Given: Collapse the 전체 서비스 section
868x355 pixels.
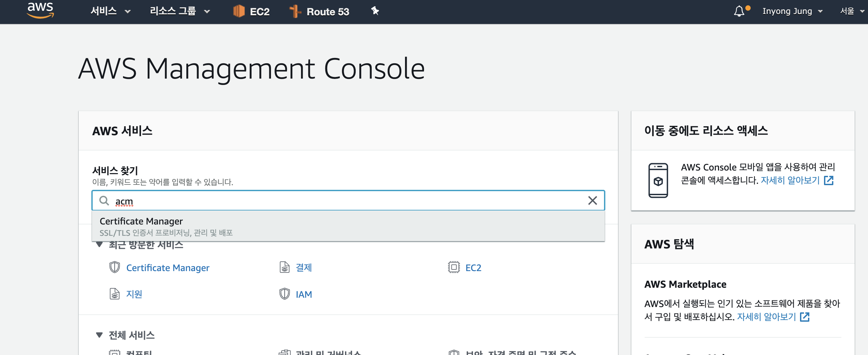Looking at the screenshot, I should pyautogui.click(x=99, y=335).
